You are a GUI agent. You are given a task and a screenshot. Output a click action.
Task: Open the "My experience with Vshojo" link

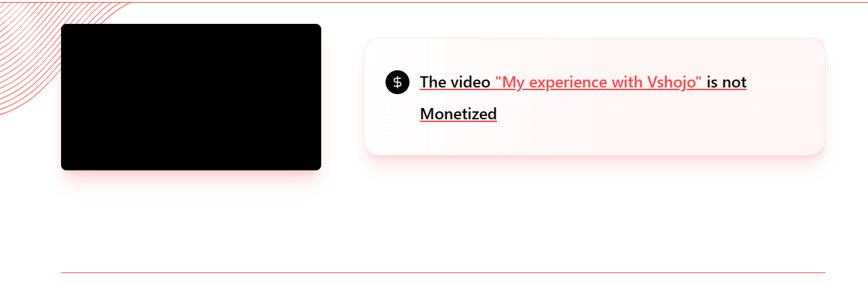(x=599, y=82)
